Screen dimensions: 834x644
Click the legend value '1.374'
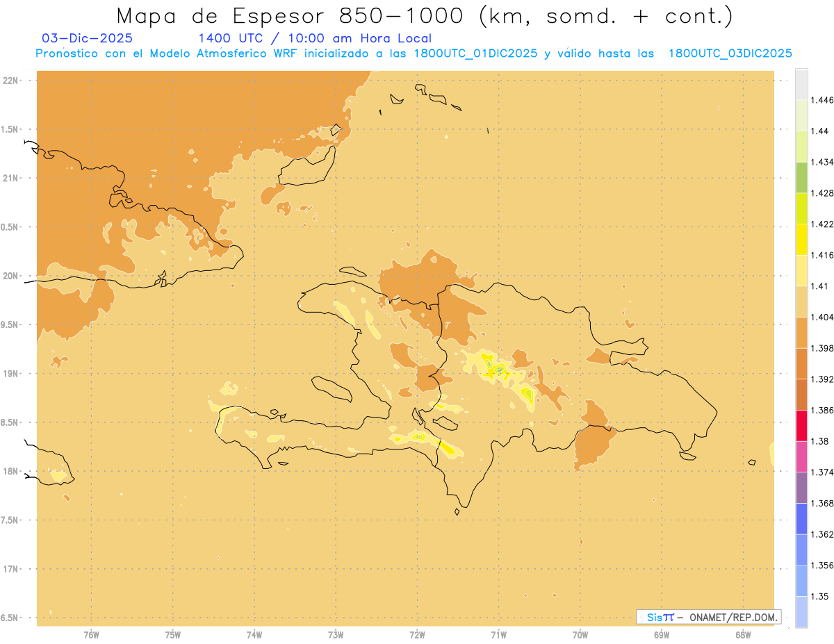tap(822, 472)
